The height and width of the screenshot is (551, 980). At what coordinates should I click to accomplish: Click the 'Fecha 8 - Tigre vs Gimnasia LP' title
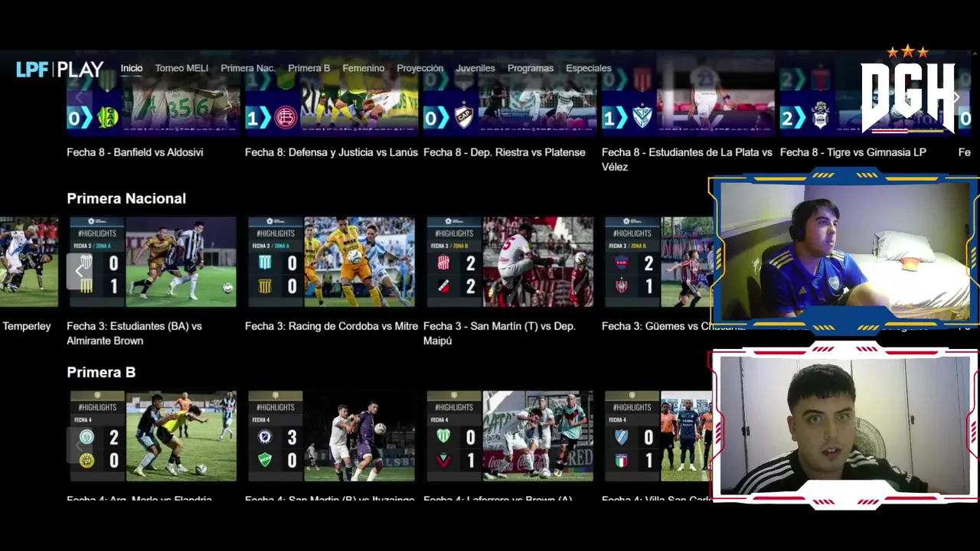(x=853, y=152)
